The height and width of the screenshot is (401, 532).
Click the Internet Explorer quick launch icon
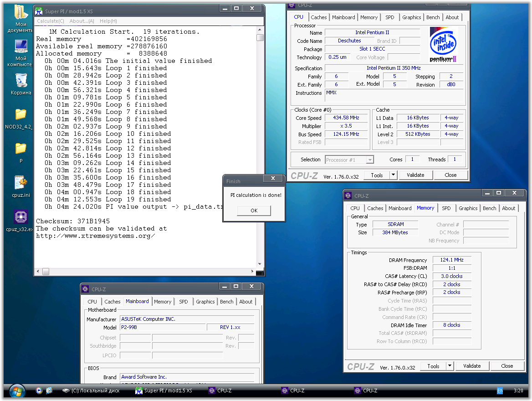(49, 391)
